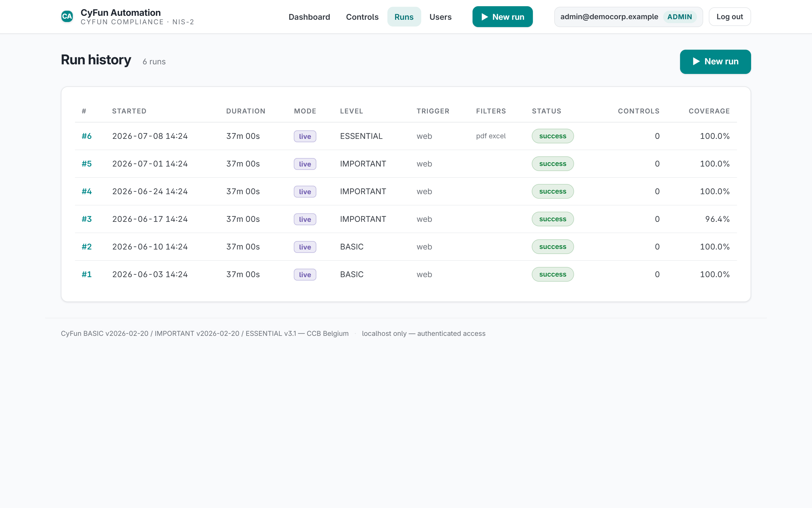Image resolution: width=812 pixels, height=508 pixels.
Task: Click the 2026-06-03 14:24 start time
Action: pos(150,274)
